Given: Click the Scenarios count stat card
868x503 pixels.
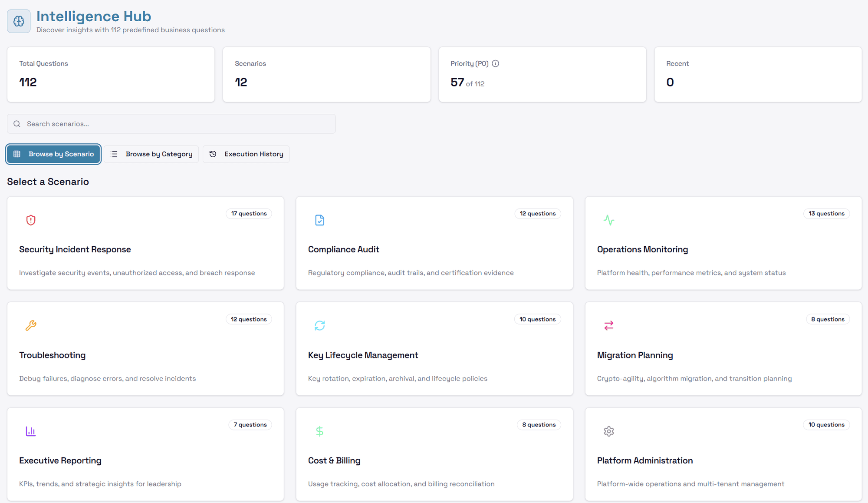Looking at the screenshot, I should pos(327,75).
